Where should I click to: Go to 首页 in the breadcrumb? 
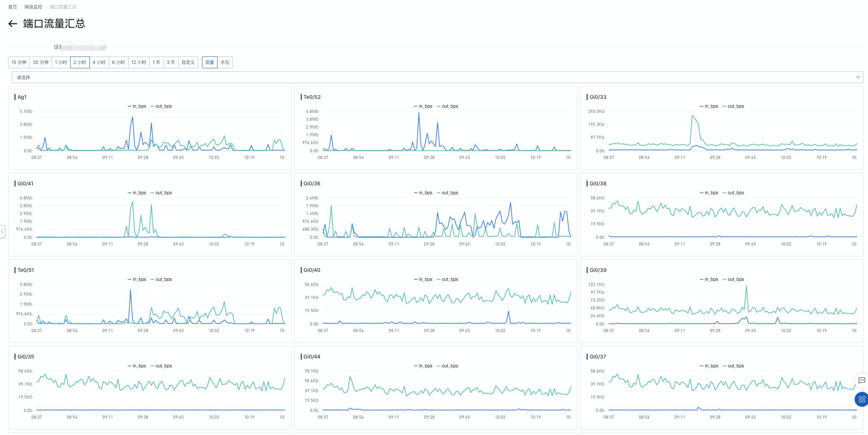tap(13, 7)
